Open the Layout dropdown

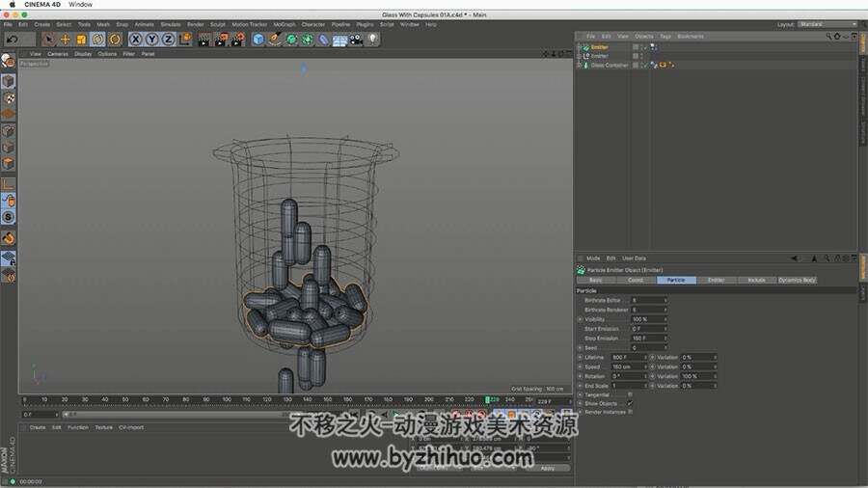[x=827, y=24]
